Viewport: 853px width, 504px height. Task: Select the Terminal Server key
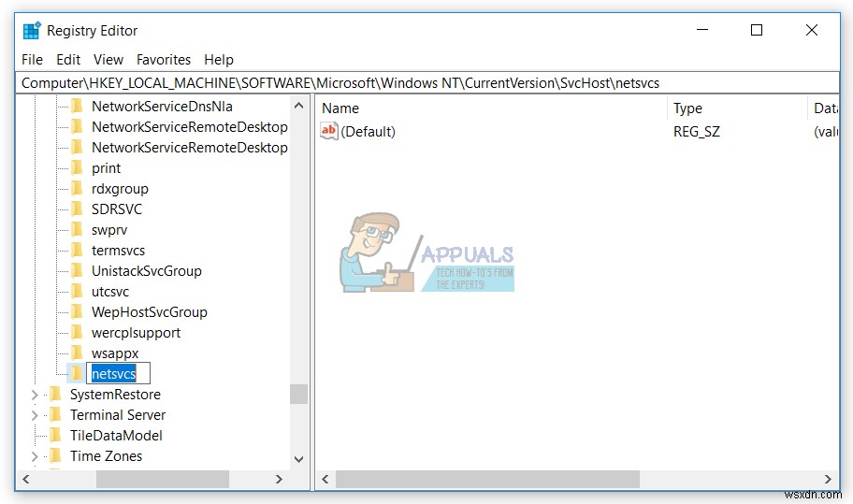[x=118, y=415]
